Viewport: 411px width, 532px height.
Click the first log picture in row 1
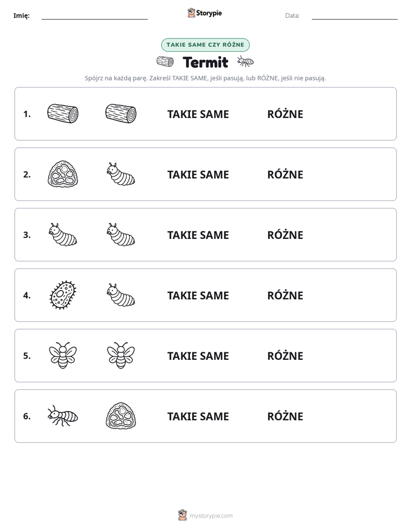[x=63, y=113]
